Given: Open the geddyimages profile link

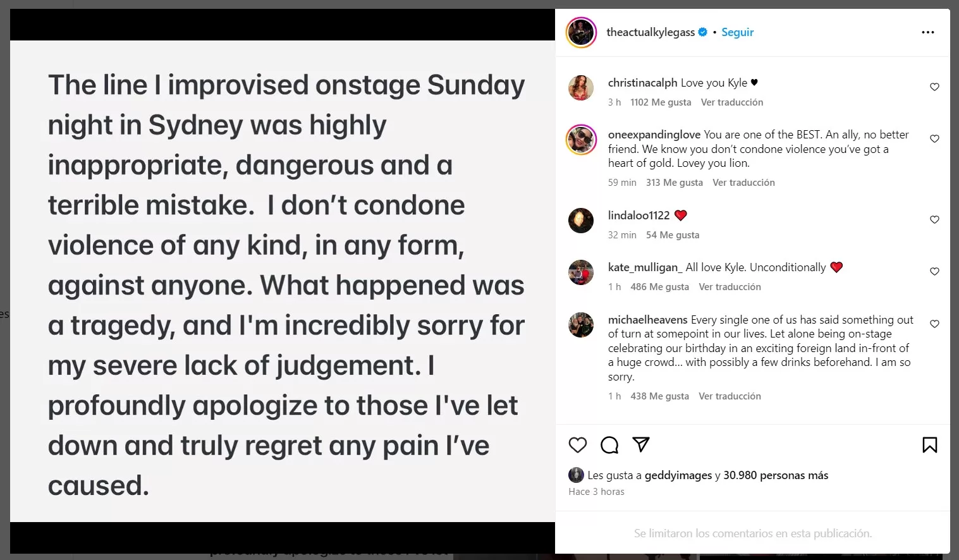Looking at the screenshot, I should (678, 475).
